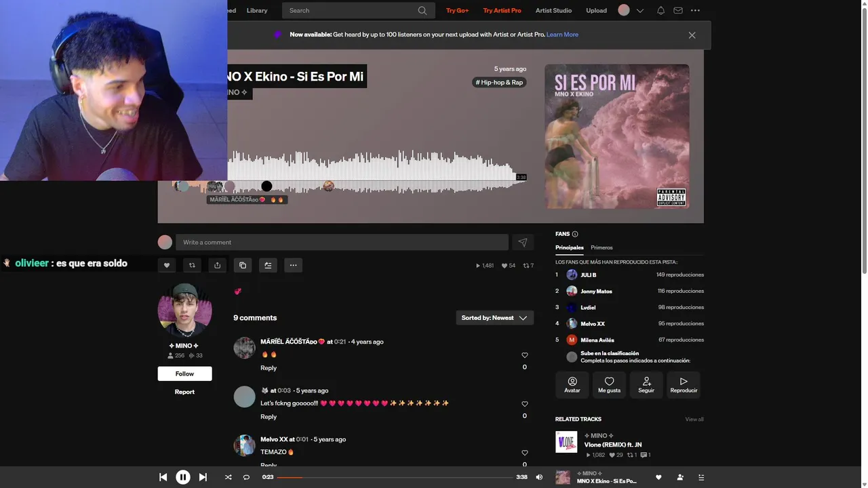Open the messages envelope icon

point(678,11)
